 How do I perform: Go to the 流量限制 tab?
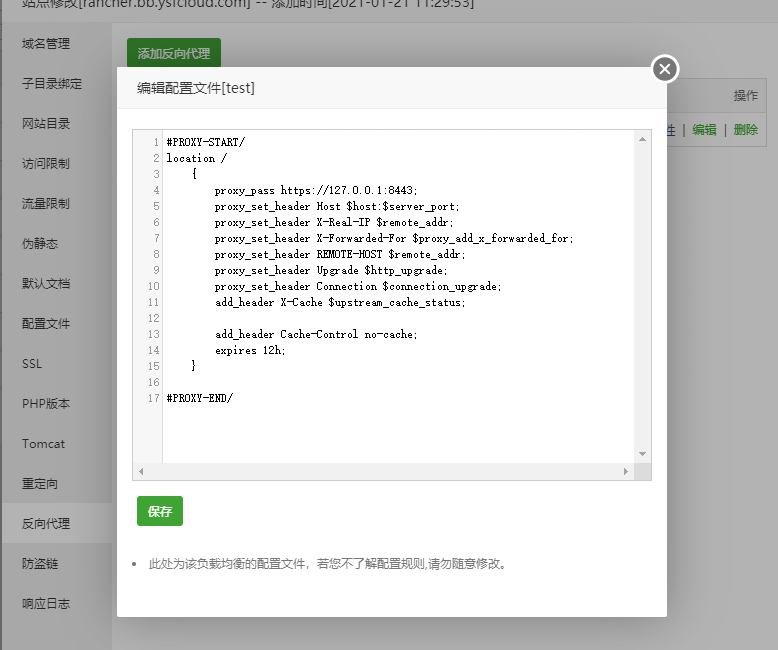tap(46, 203)
